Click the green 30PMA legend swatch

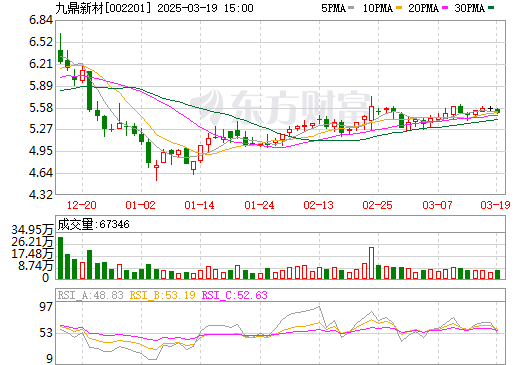pos(491,8)
